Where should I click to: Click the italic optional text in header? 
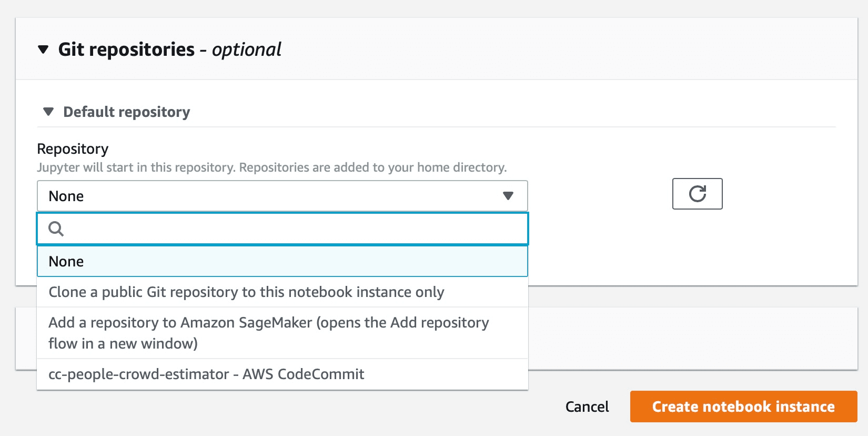247,49
